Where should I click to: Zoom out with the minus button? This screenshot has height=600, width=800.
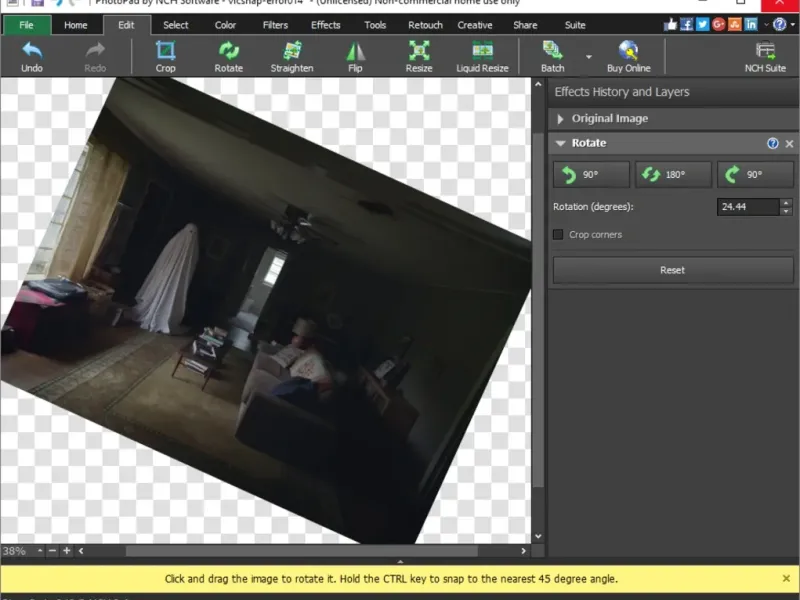point(52,551)
